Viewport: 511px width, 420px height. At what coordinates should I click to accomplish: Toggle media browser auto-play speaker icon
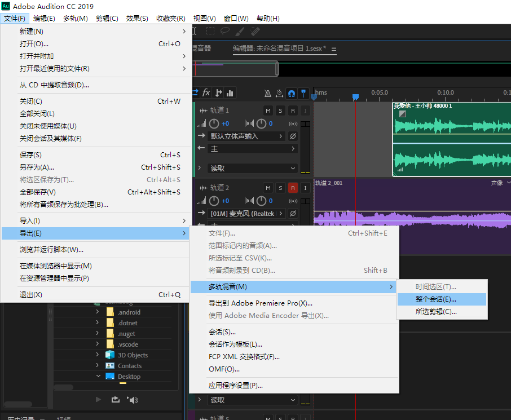(x=133, y=400)
